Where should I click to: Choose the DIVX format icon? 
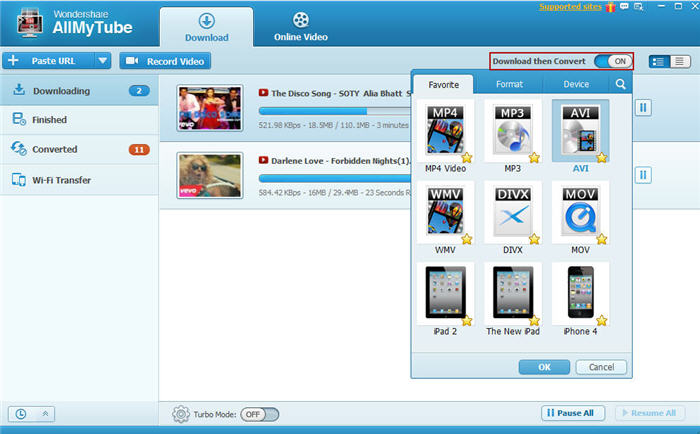[512, 212]
